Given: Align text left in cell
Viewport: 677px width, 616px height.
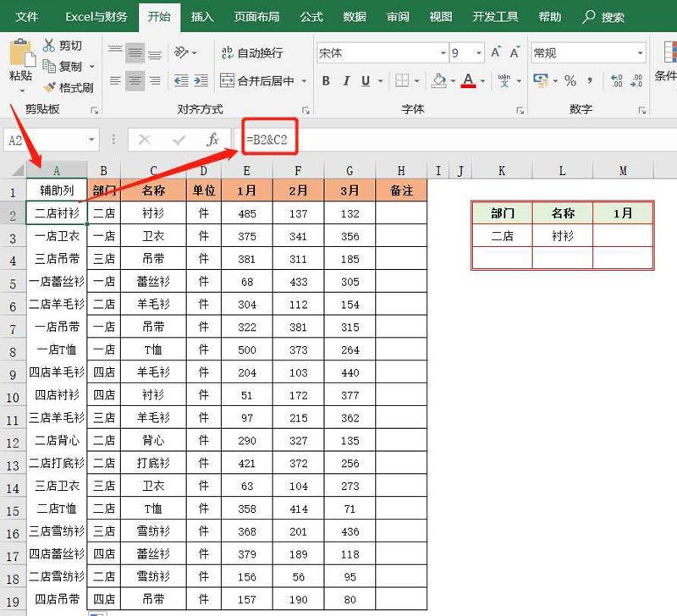Looking at the screenshot, I should click(x=115, y=80).
